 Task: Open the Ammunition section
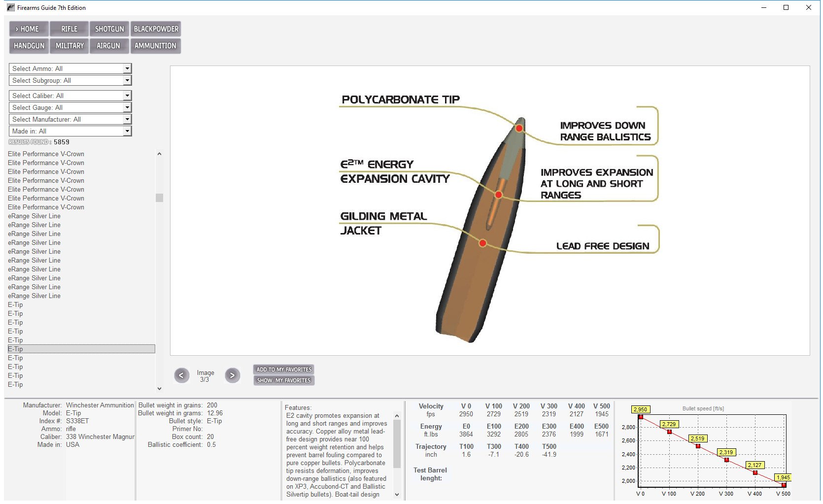pyautogui.click(x=155, y=46)
